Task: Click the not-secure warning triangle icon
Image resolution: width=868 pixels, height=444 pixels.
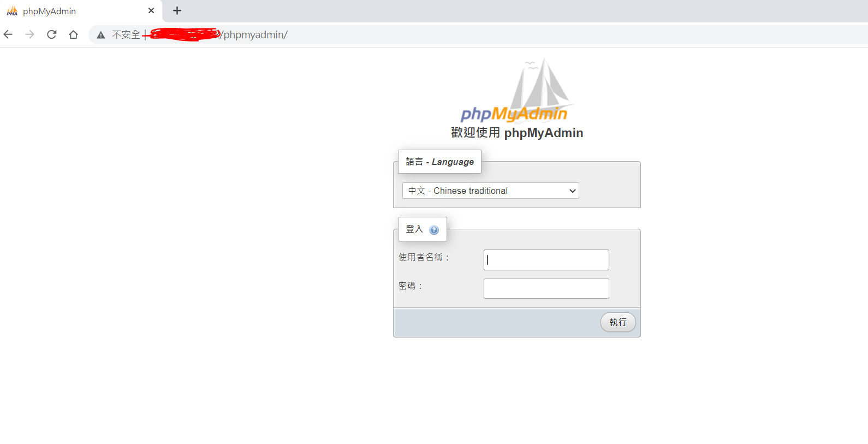Action: click(101, 35)
